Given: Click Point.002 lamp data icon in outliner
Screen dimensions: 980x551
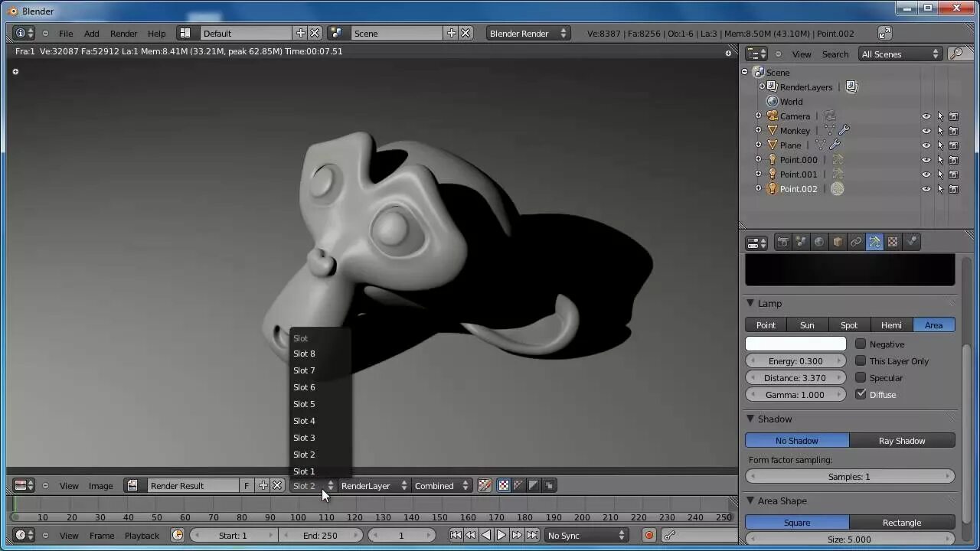Looking at the screenshot, I should coord(837,188).
